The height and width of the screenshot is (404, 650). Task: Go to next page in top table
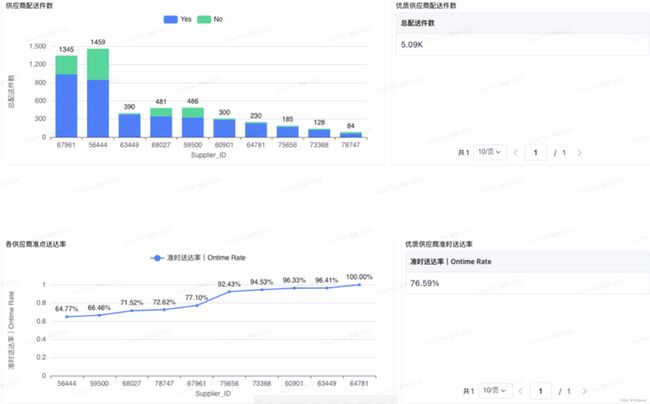(579, 152)
